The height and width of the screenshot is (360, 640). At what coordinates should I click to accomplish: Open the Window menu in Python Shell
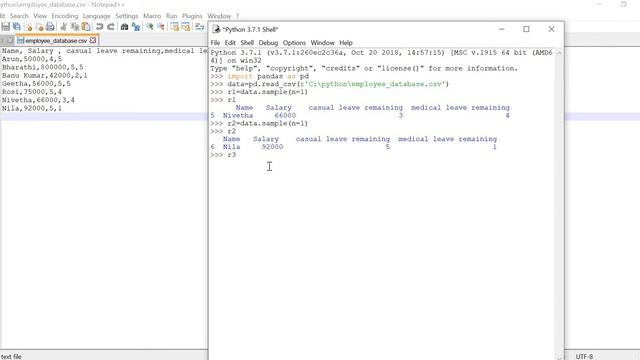pos(322,43)
